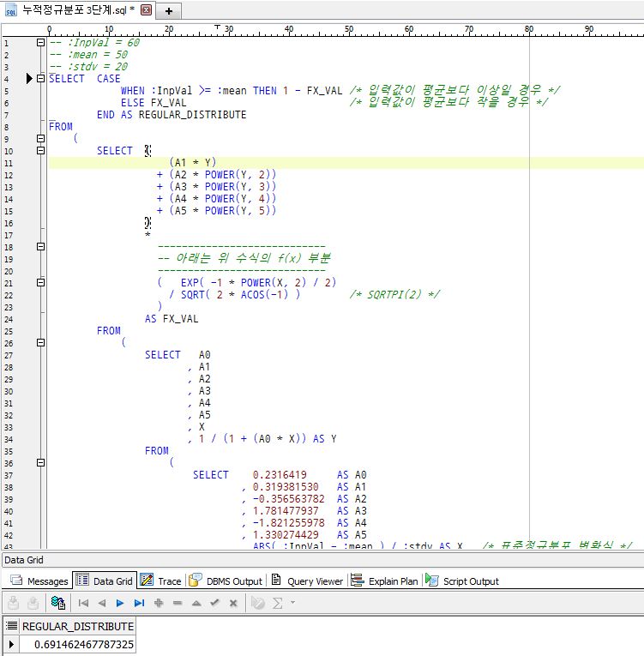Click the row indicator arrow in data grid
The height and width of the screenshot is (656, 644).
[x=11, y=644]
